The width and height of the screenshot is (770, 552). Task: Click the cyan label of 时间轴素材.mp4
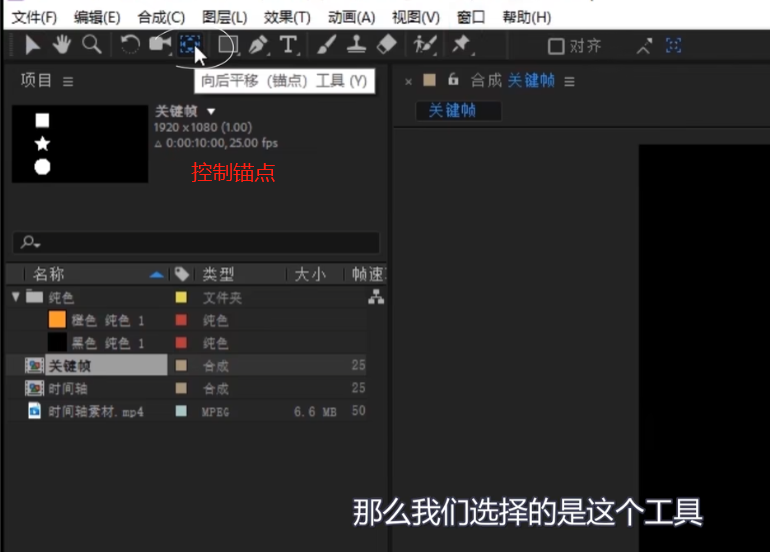pyautogui.click(x=181, y=411)
